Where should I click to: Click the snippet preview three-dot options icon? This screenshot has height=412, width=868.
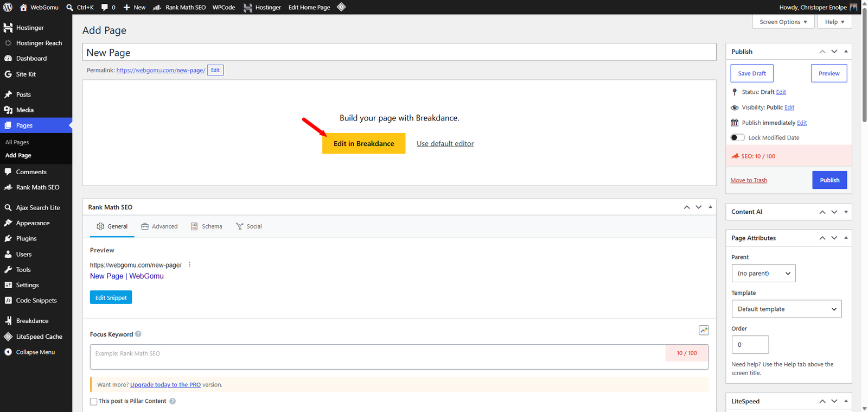pyautogui.click(x=189, y=265)
